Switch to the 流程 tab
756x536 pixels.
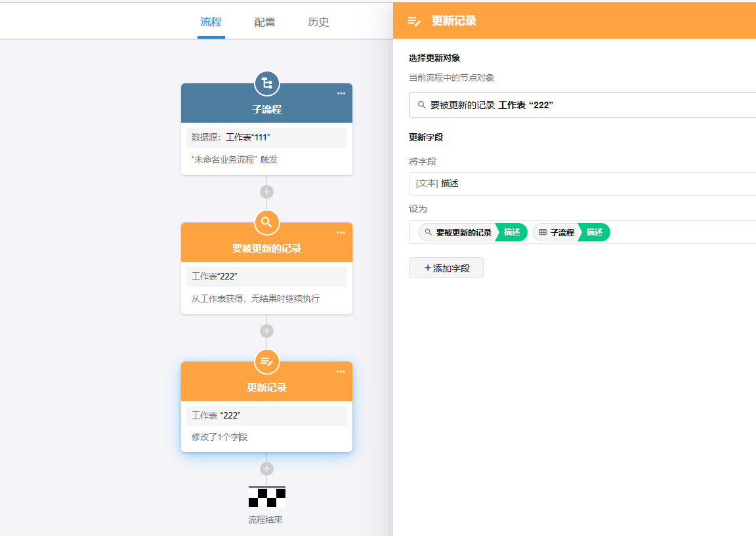211,22
